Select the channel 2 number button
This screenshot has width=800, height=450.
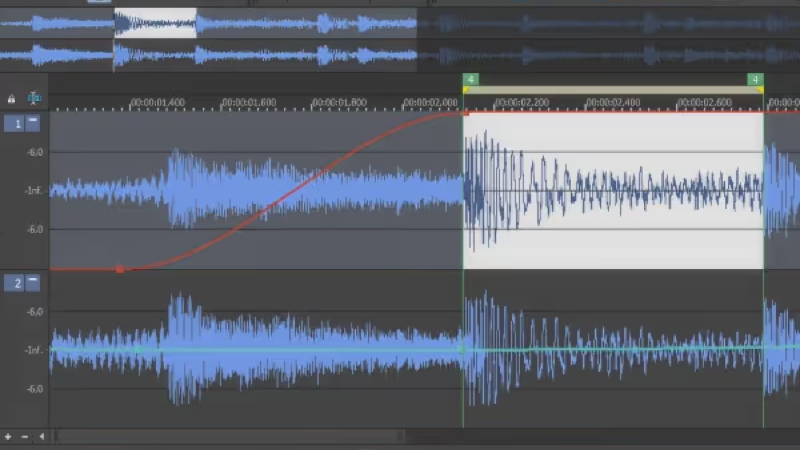[x=14, y=283]
